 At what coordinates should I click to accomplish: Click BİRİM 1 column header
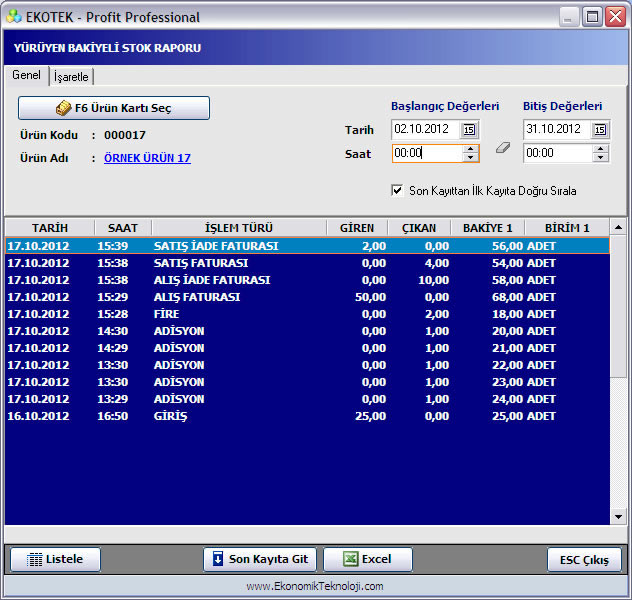pyautogui.click(x=567, y=228)
